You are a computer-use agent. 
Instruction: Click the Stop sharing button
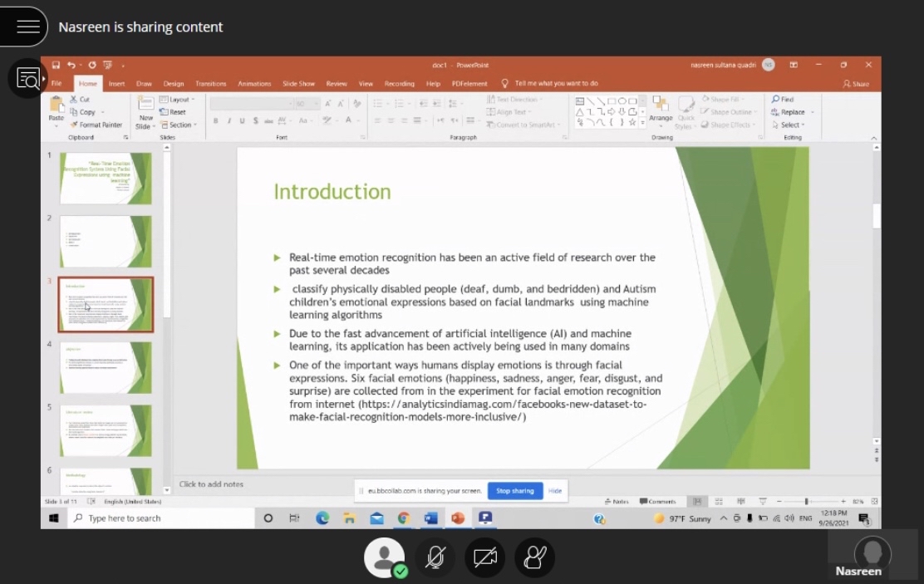(x=515, y=491)
